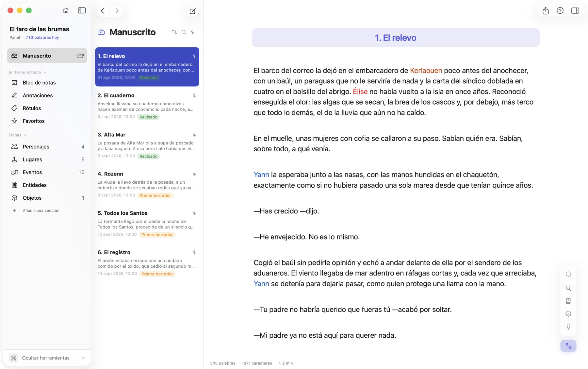Toggle fullscreen expand button in editor
Screen dimensions: 588x369
point(568,346)
